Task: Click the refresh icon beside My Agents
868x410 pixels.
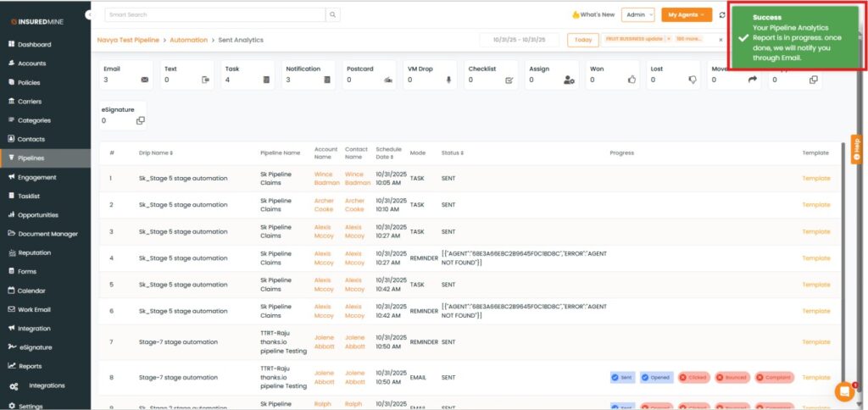Action: point(721,14)
